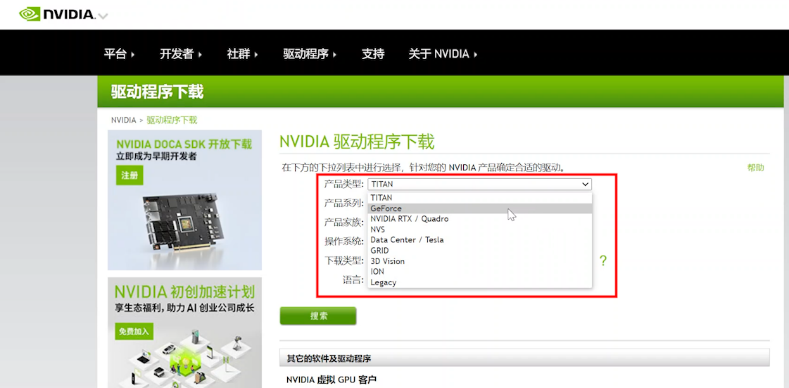789x388 pixels.
Task: Open the region selector chevron beside logo
Action: [103, 16]
